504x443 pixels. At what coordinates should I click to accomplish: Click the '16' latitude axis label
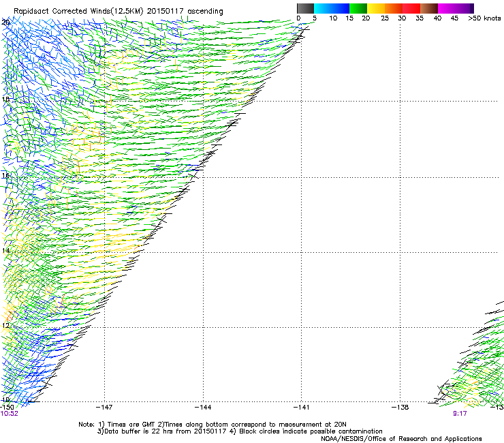[5, 176]
